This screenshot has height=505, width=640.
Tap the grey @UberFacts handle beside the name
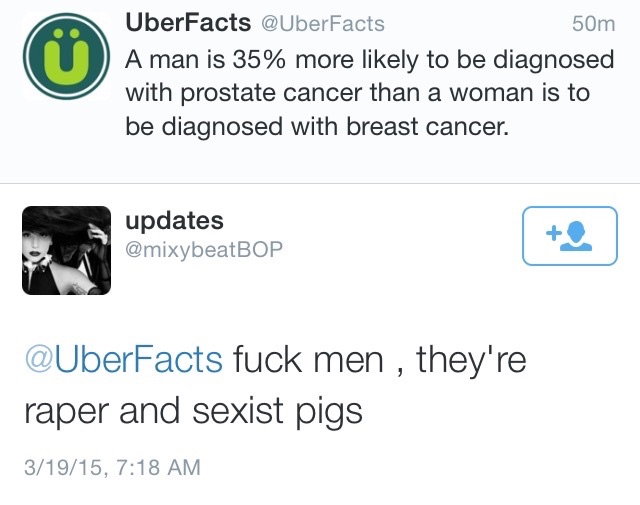click(322, 24)
